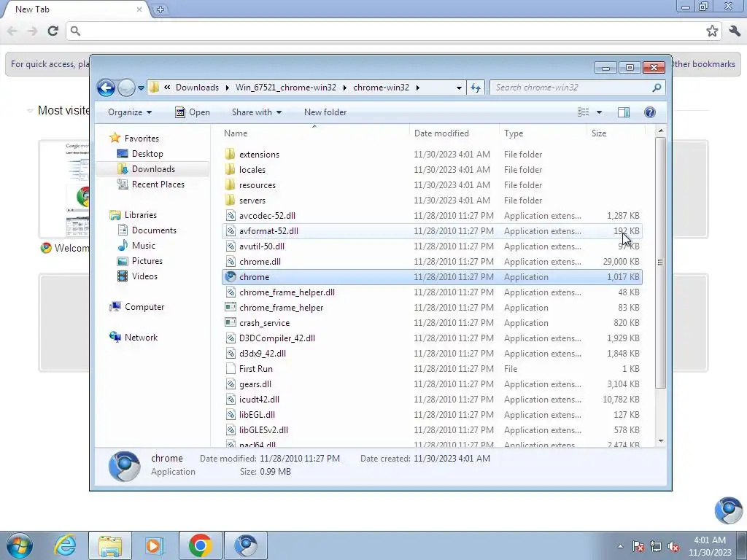Select the First Run file icon

(x=231, y=368)
